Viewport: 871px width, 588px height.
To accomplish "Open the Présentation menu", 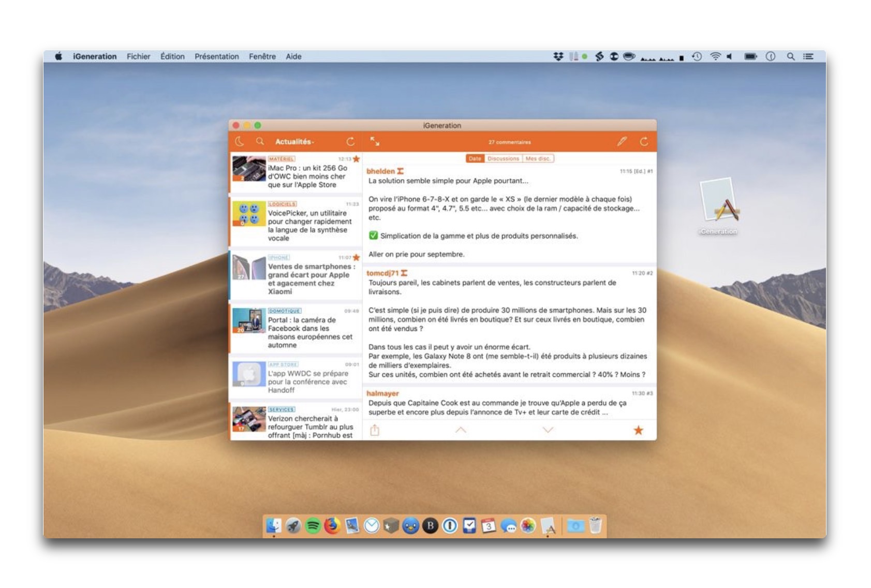I will point(216,56).
